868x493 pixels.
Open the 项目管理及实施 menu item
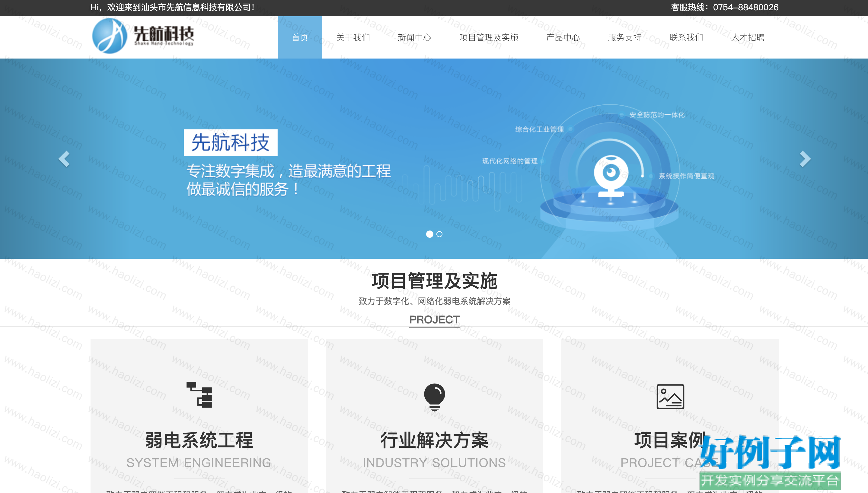489,37
